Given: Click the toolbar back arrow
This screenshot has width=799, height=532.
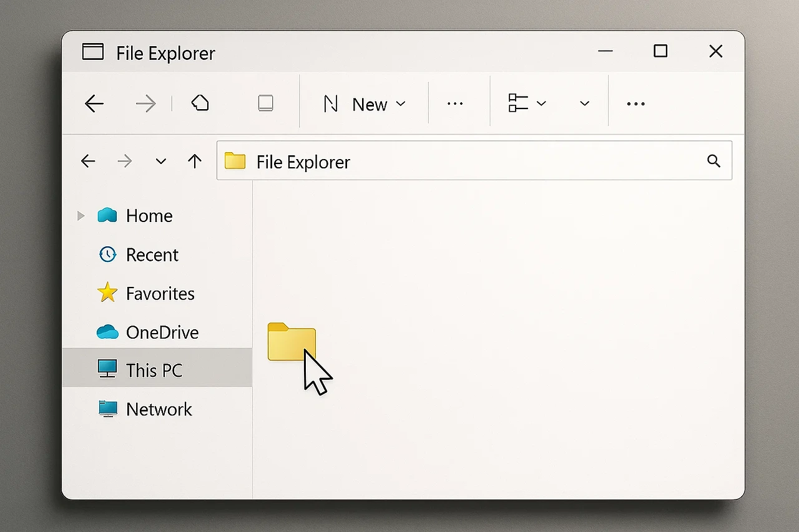Looking at the screenshot, I should point(94,104).
